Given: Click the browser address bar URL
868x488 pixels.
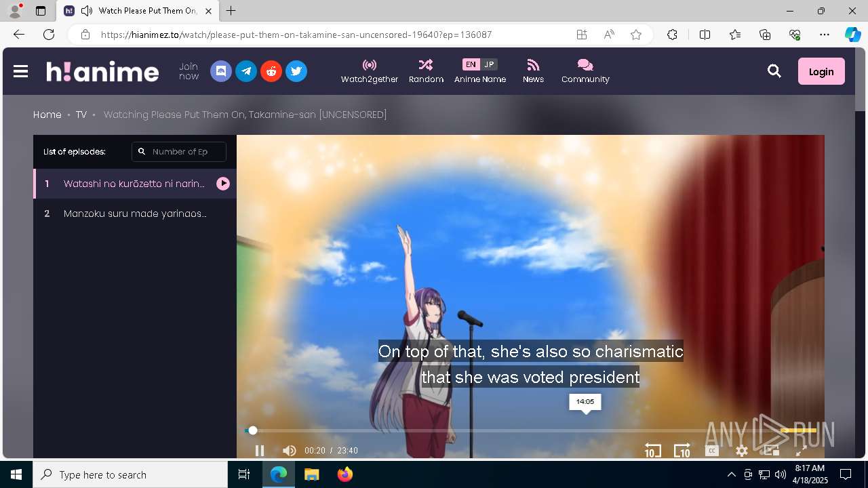Looking at the screenshot, I should click(x=296, y=35).
